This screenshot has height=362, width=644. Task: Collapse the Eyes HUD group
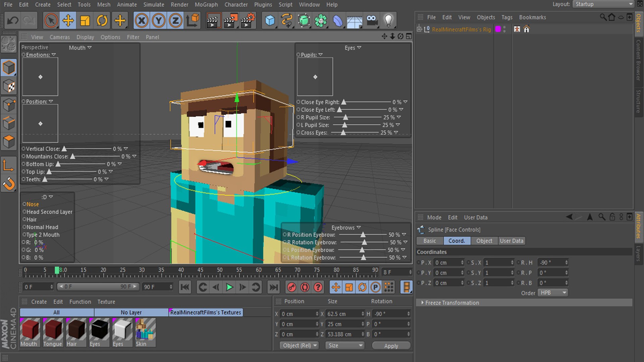[359, 48]
